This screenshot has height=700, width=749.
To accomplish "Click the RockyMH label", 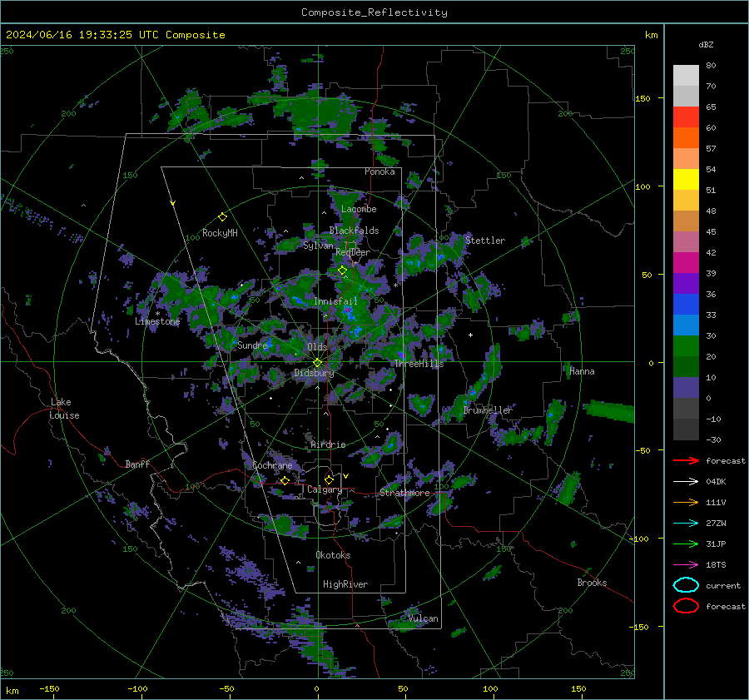I will click(x=220, y=233).
